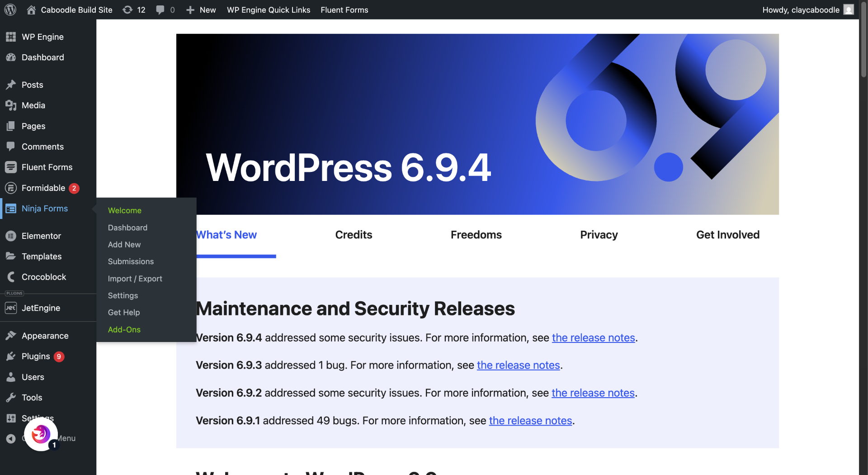Collapse the admin menu with arrow icon
This screenshot has width=868, height=475.
(x=11, y=438)
